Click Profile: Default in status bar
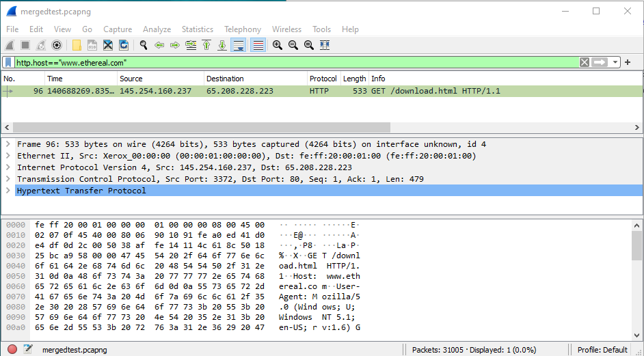The height and width of the screenshot is (356, 644). pos(602,350)
